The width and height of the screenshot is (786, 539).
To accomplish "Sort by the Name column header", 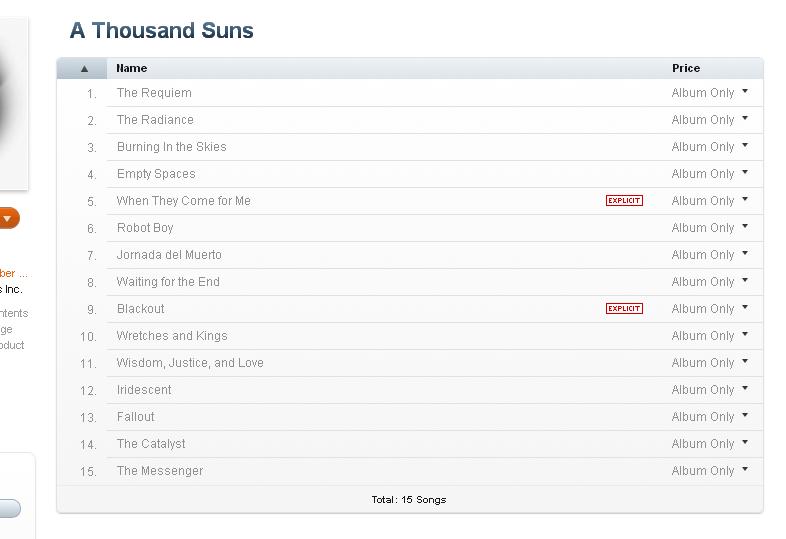I will click(132, 68).
